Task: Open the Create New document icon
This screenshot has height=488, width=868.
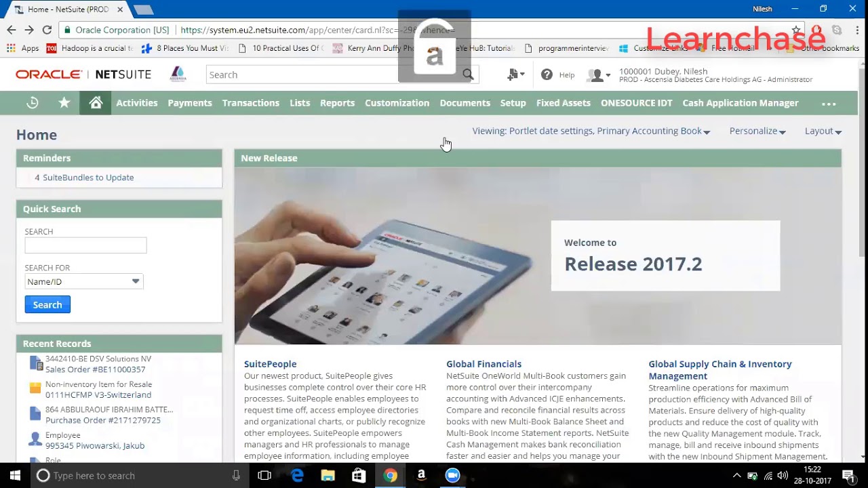Action: (x=515, y=75)
